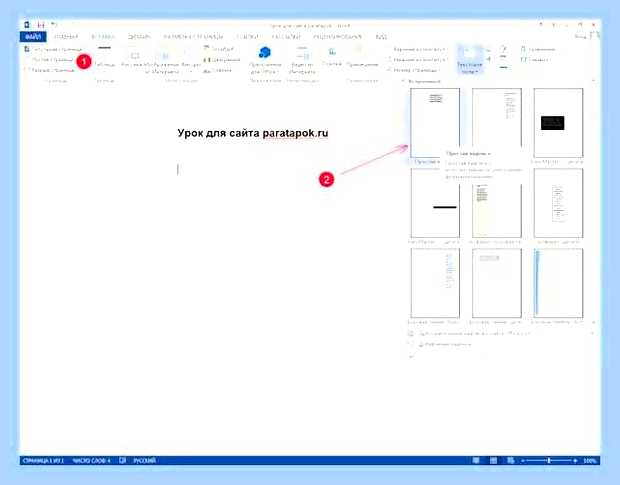Viewport: 620px width, 485px height.
Task: Click the zoom slider handle
Action: [x=549, y=461]
